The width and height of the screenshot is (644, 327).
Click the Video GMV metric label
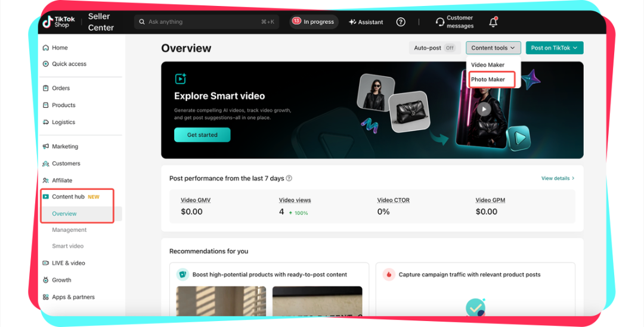[x=196, y=200]
